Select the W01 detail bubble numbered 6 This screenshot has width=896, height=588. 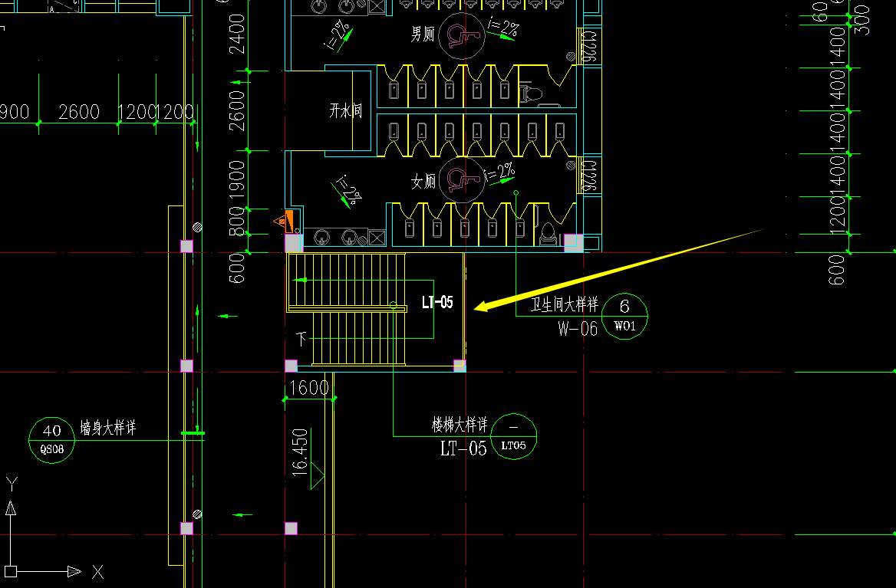(624, 316)
